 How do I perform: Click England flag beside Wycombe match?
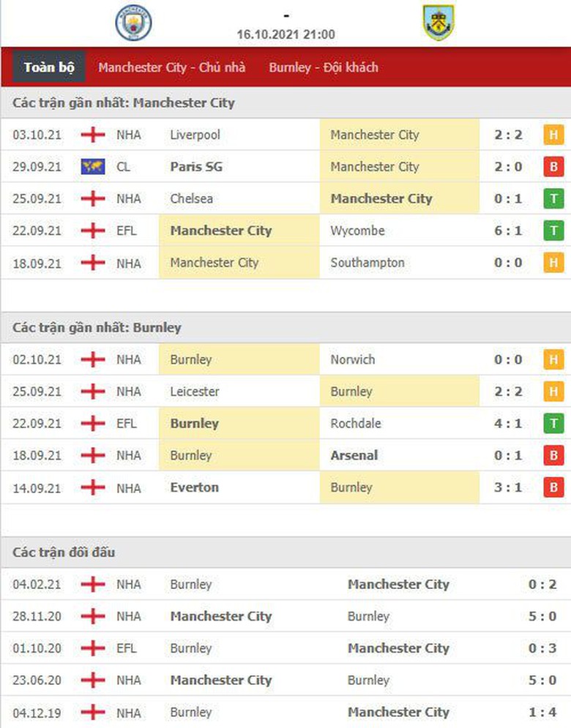coord(93,231)
